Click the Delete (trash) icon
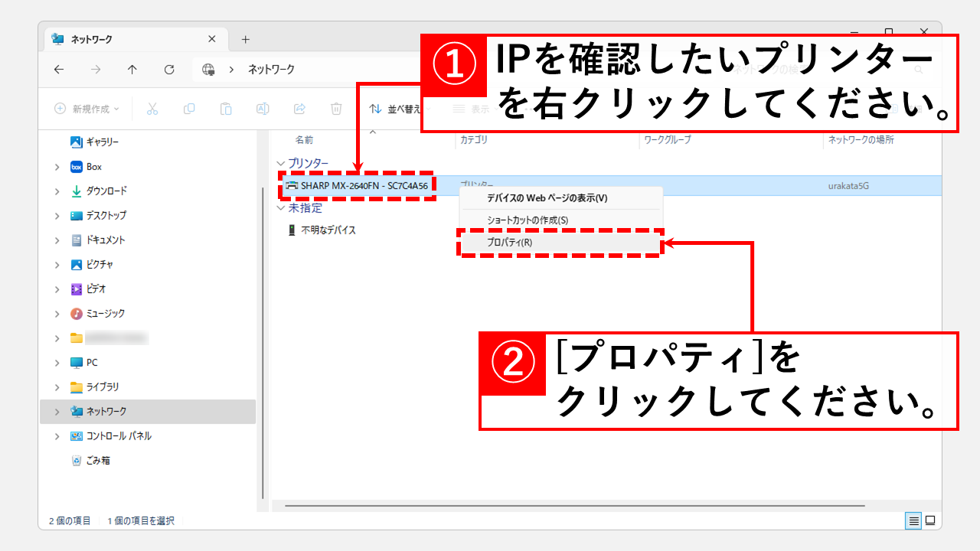This screenshot has height=551, width=980. 336,109
